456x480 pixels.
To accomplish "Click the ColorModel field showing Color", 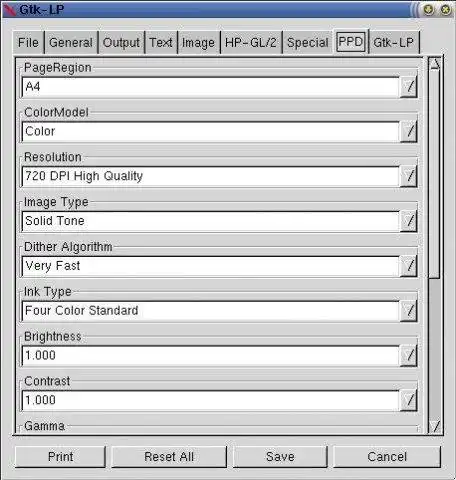I will click(x=210, y=132).
